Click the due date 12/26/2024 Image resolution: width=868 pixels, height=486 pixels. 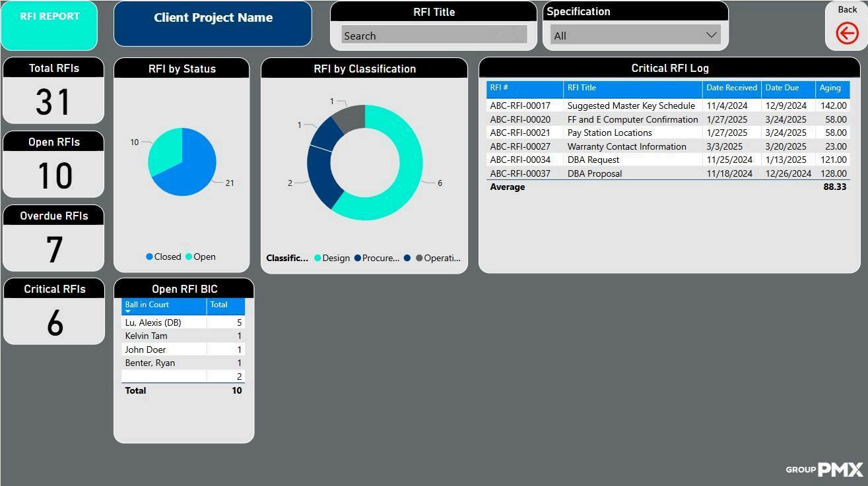788,173
